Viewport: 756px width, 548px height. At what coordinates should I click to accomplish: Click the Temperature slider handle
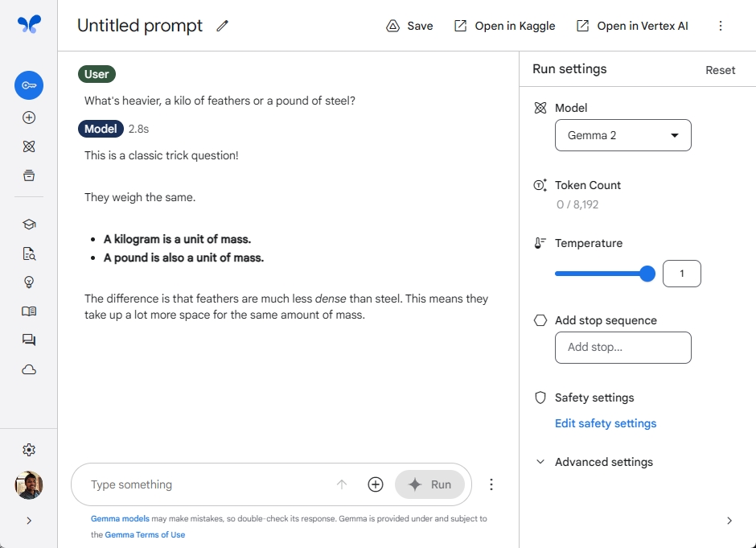[x=647, y=274]
